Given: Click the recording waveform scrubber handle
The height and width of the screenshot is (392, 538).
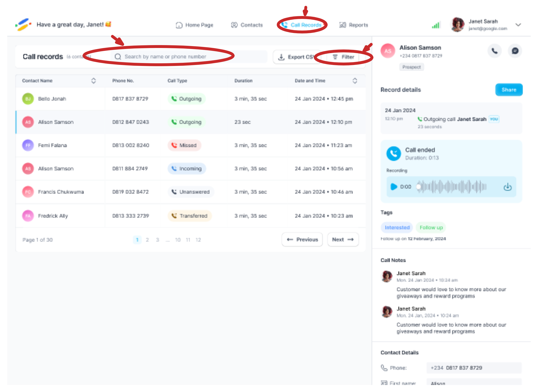Looking at the screenshot, I should tap(419, 187).
